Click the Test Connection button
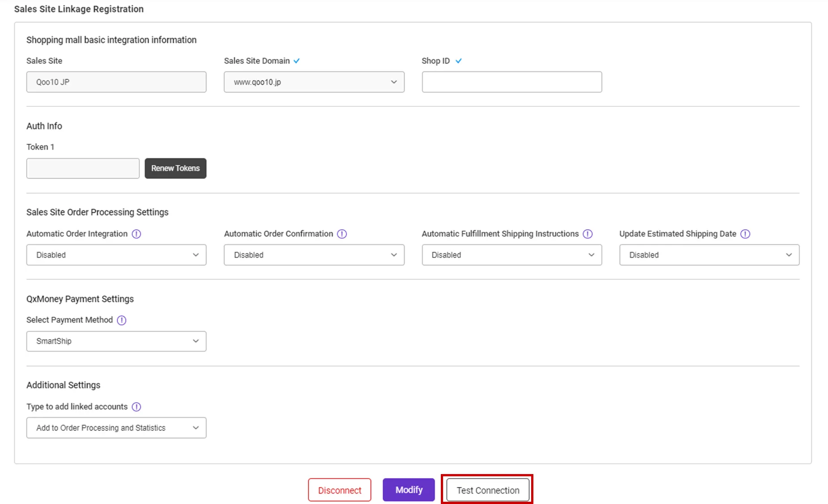This screenshot has width=828, height=504. pos(488,490)
